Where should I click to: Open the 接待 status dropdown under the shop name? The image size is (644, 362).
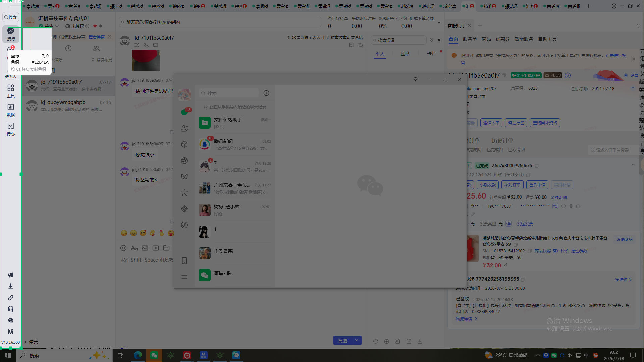[x=49, y=26]
